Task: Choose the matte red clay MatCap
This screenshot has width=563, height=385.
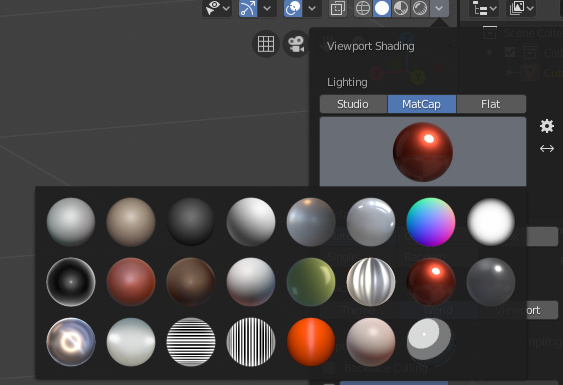Action: pyautogui.click(x=131, y=282)
